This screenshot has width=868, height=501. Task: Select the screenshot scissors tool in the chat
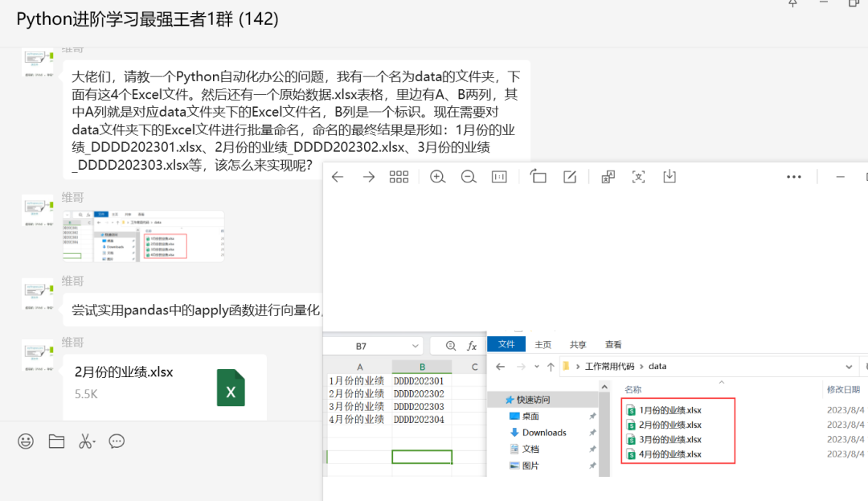pos(88,441)
